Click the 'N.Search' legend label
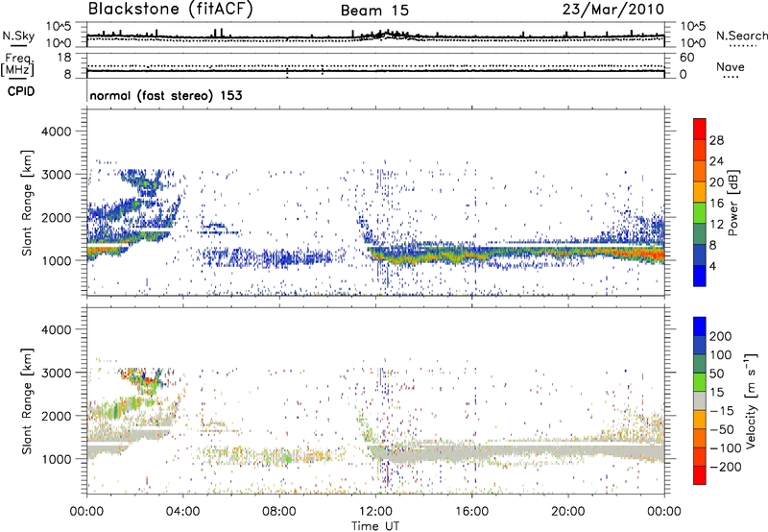768x532 pixels. 741,36
